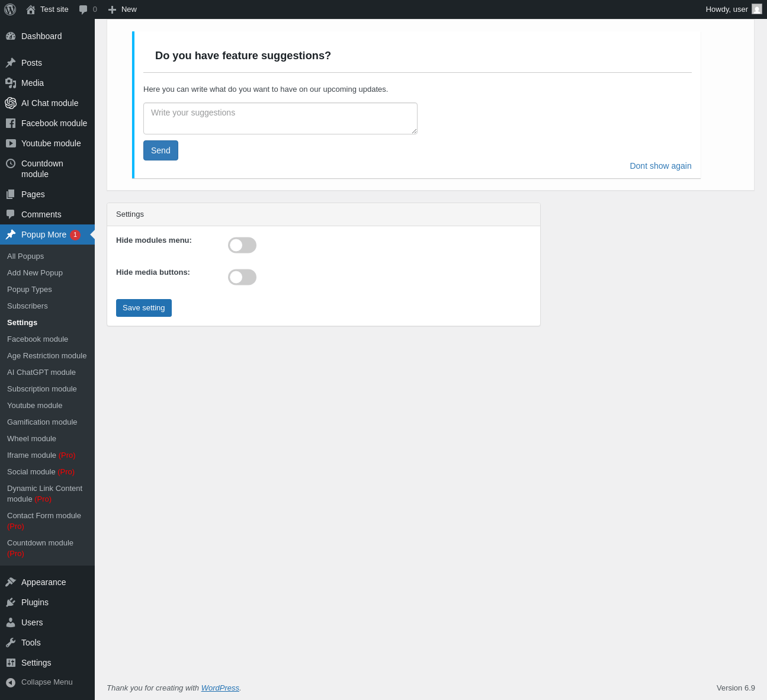Click the Pages icon
This screenshot has height=700, width=767.
[11, 194]
